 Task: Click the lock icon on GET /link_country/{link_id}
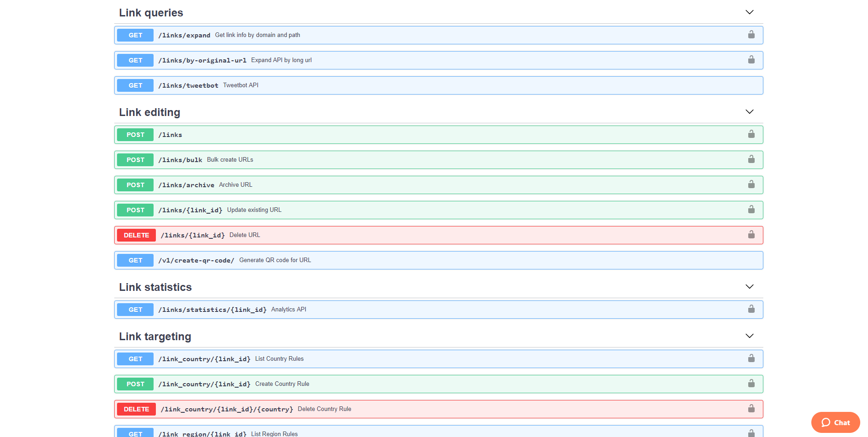point(751,358)
